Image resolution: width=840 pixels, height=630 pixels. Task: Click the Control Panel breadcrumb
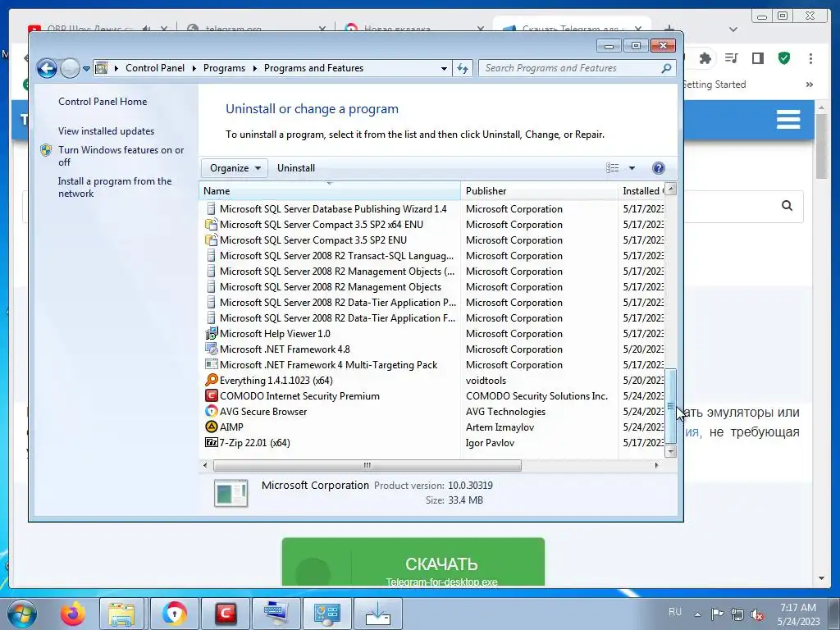click(155, 68)
